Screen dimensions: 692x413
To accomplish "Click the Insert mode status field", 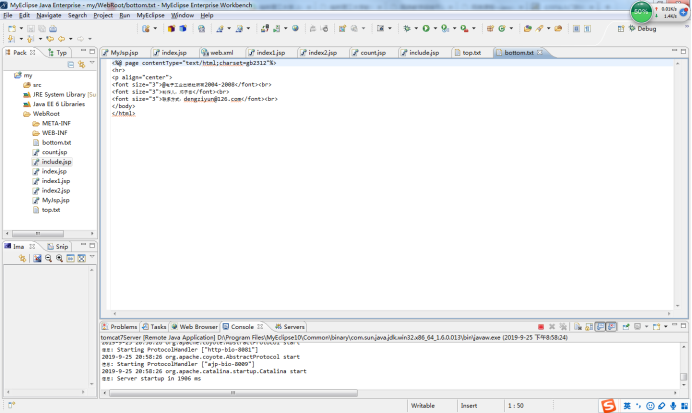I will 469,406.
